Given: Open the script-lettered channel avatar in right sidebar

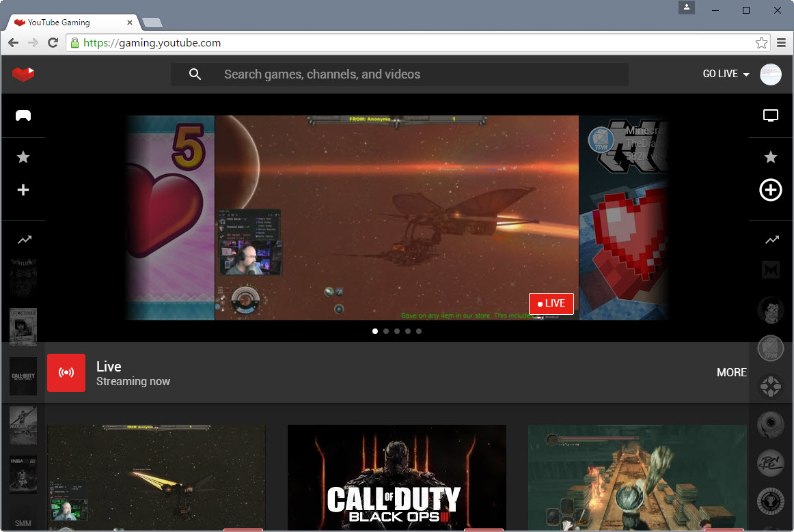Looking at the screenshot, I should pyautogui.click(x=771, y=462).
